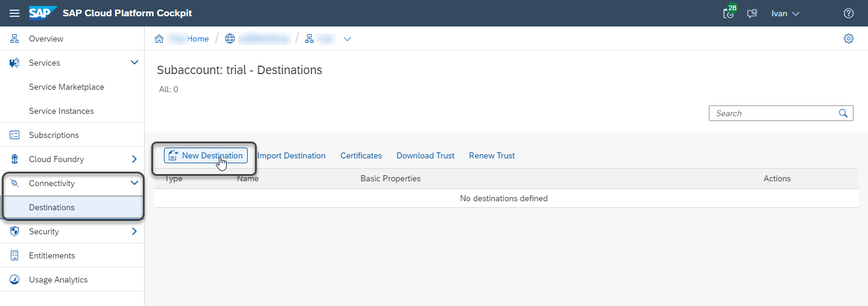
Task: Click Renew Trust
Action: 492,155
